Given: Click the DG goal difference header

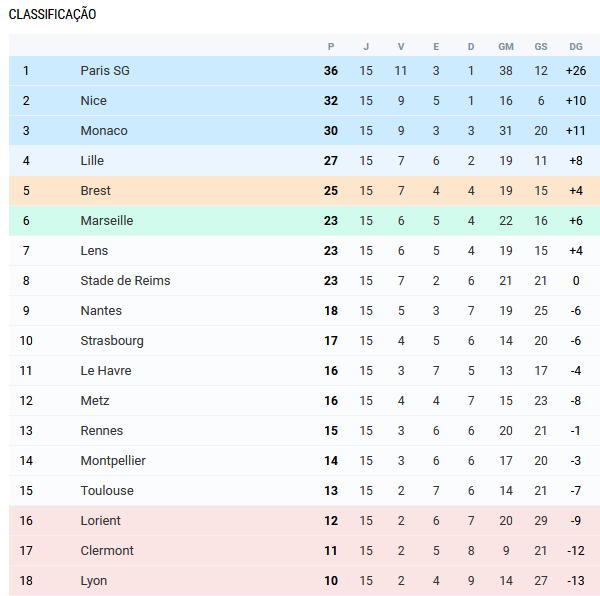Looking at the screenshot, I should 576,47.
